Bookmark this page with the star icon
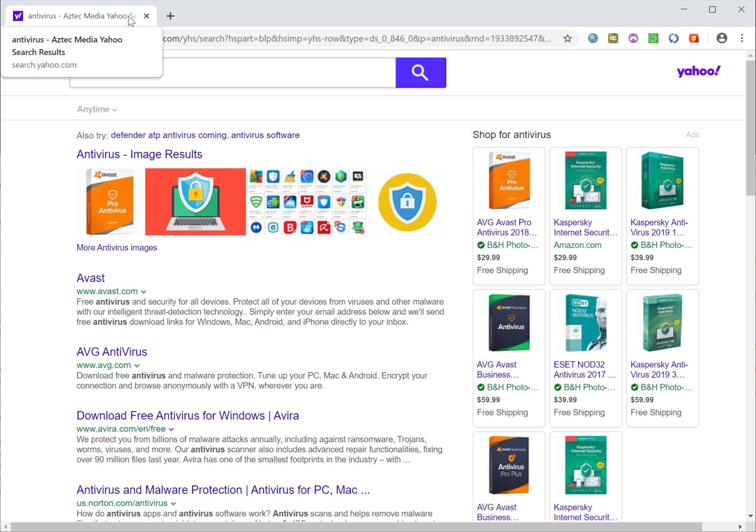 [567, 38]
